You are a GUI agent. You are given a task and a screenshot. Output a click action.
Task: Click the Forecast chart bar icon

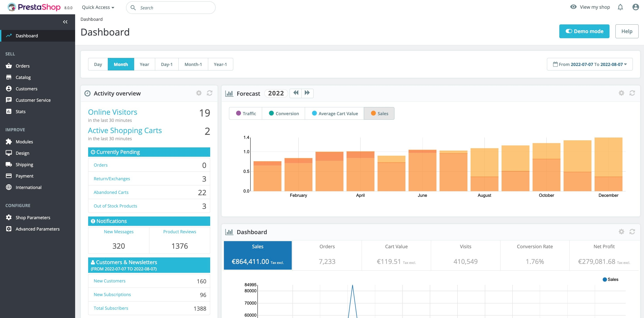(x=229, y=93)
